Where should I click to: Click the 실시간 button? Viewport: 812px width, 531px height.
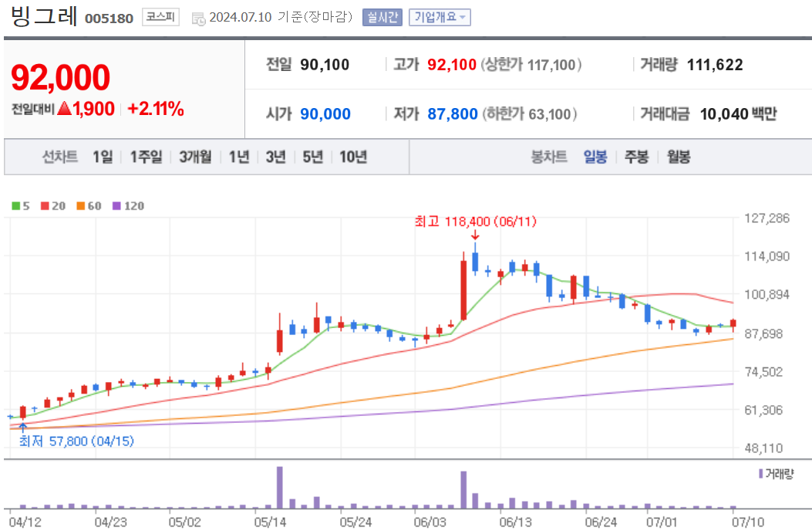pos(382,17)
